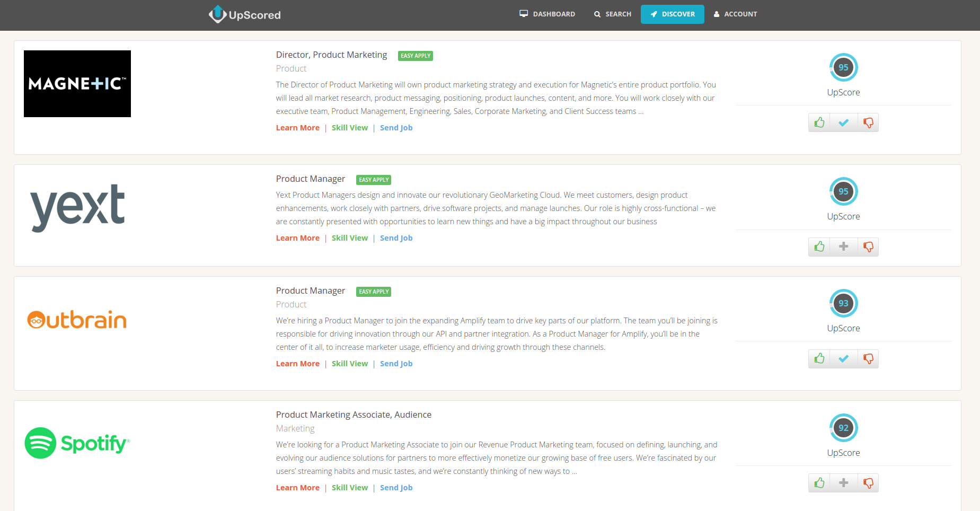Click the 92 UpScore circle for Spotify

843,428
